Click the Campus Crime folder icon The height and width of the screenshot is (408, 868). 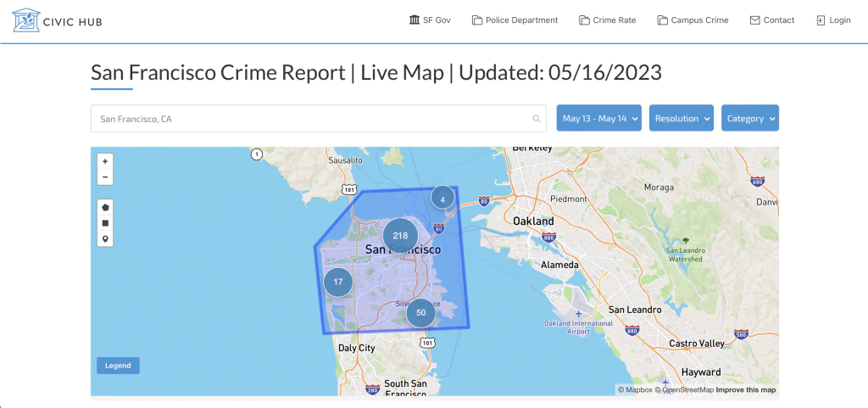[x=662, y=20]
